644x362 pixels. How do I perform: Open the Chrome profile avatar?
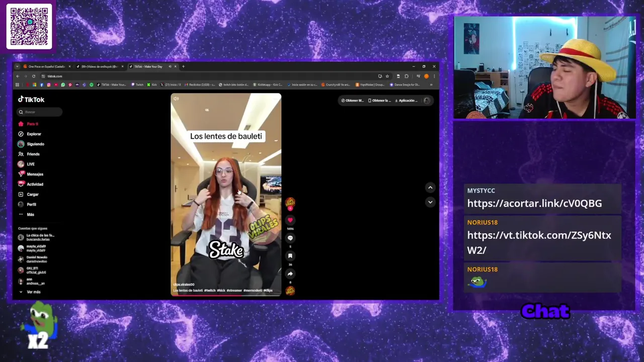(426, 76)
